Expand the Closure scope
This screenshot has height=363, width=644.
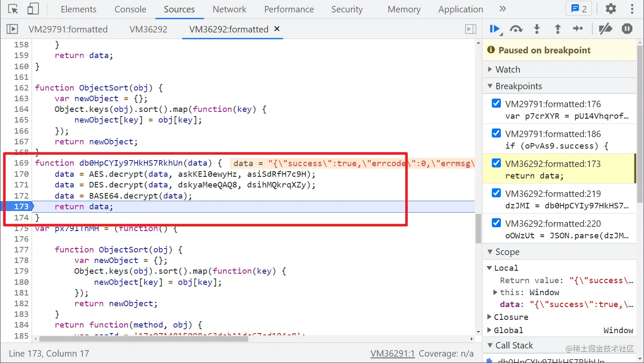pos(490,317)
